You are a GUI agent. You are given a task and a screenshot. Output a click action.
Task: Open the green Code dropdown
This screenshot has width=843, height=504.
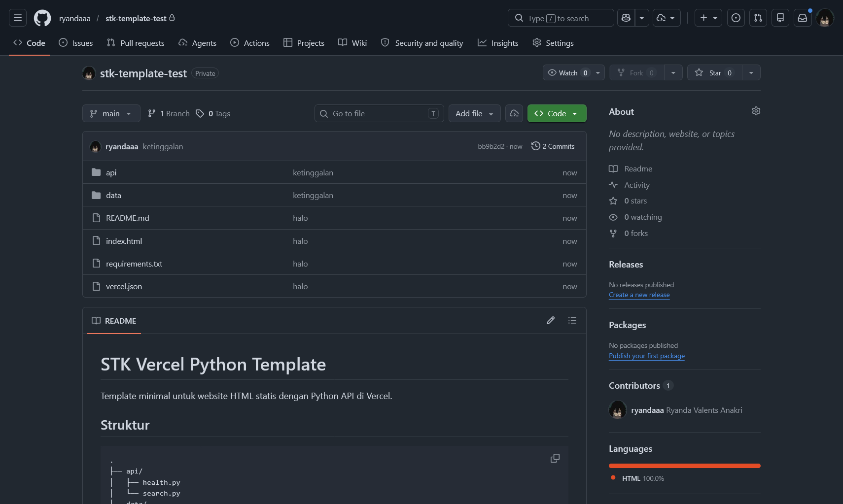[x=557, y=113]
